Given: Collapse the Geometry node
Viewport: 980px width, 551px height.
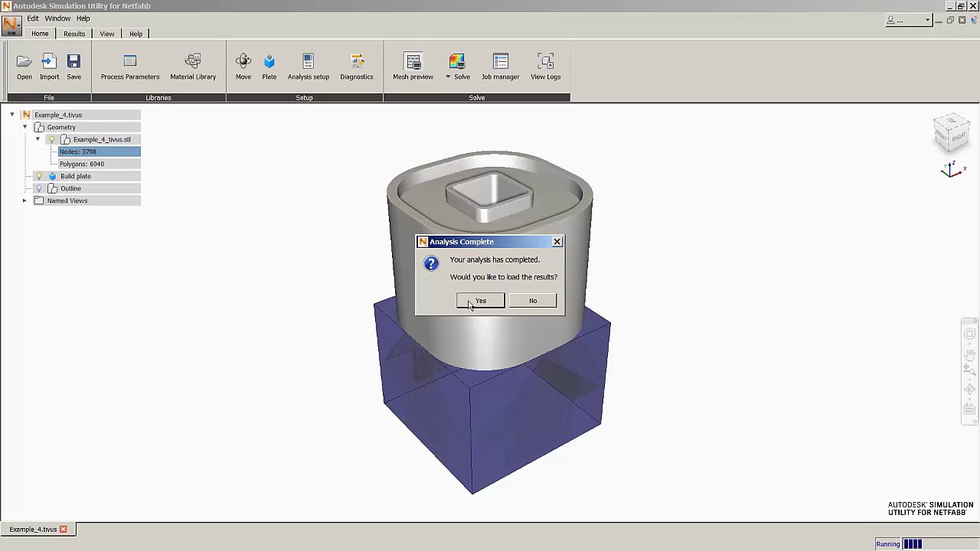Looking at the screenshot, I should (x=24, y=127).
